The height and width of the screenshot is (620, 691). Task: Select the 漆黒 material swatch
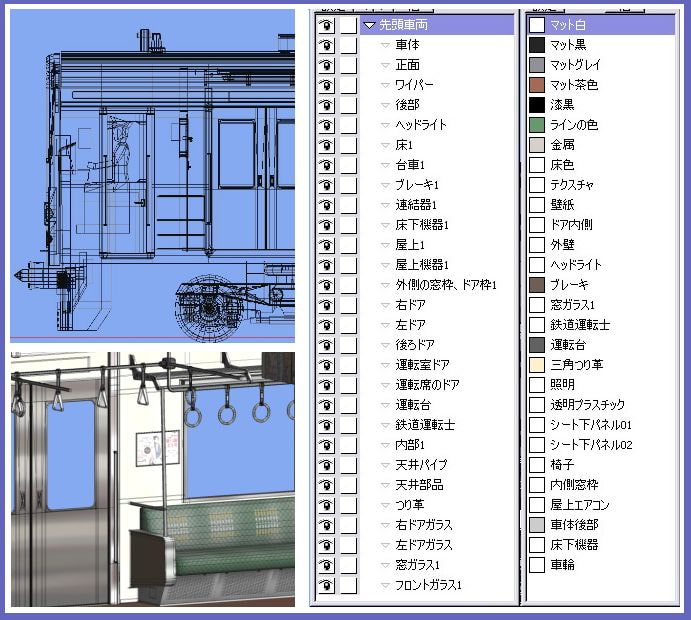[537, 105]
